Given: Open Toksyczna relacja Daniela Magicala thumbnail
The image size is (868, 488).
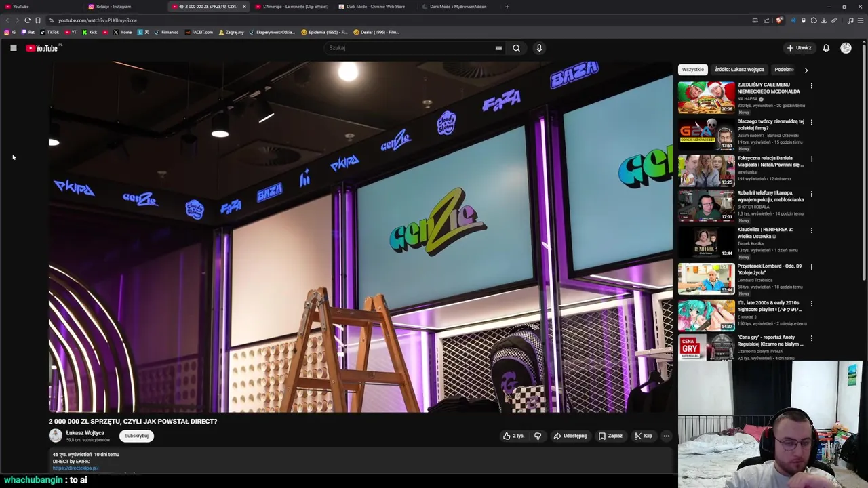Looking at the screenshot, I should point(706,170).
